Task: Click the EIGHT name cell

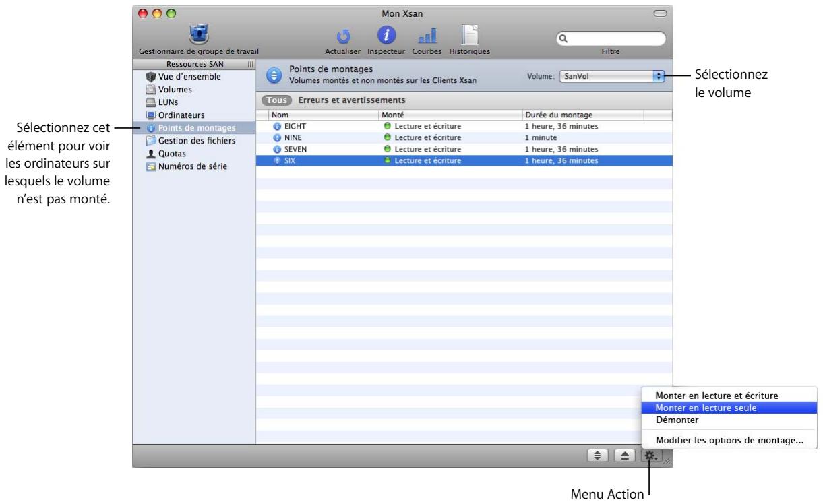Action: click(x=295, y=127)
